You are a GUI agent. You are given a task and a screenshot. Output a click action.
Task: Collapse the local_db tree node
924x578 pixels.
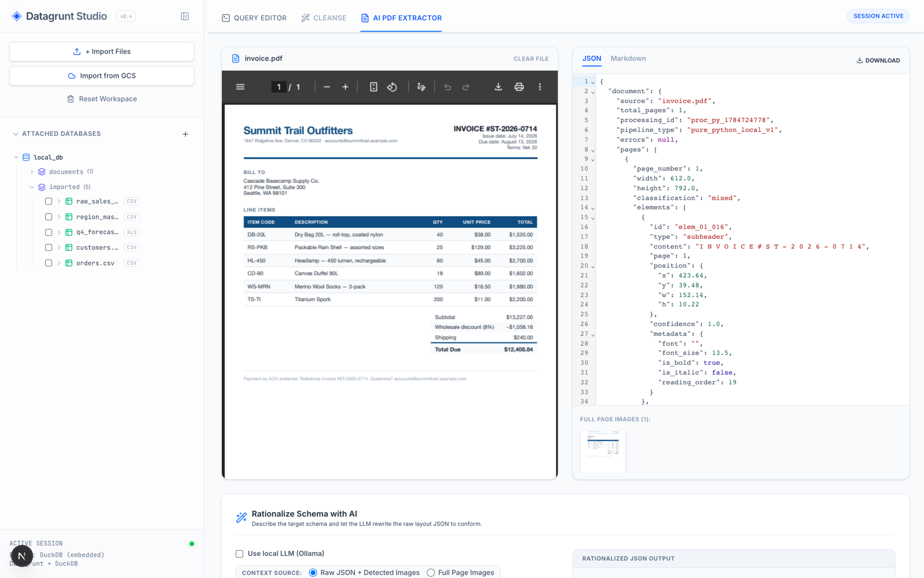16,157
